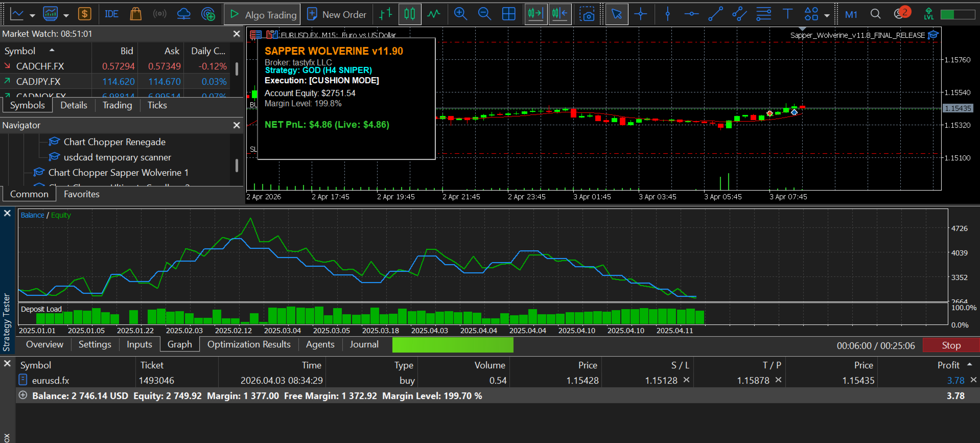This screenshot has width=980, height=443.
Task: Click the New Order button
Action: 337,14
